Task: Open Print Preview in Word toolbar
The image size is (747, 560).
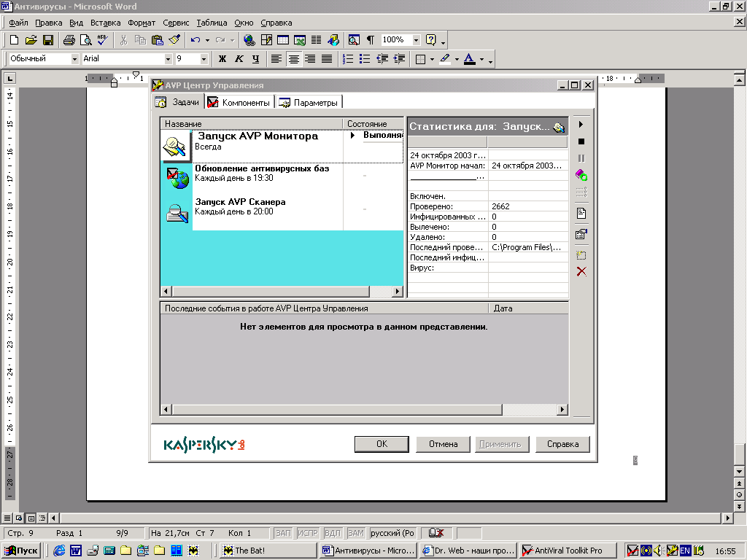Action: [86, 40]
